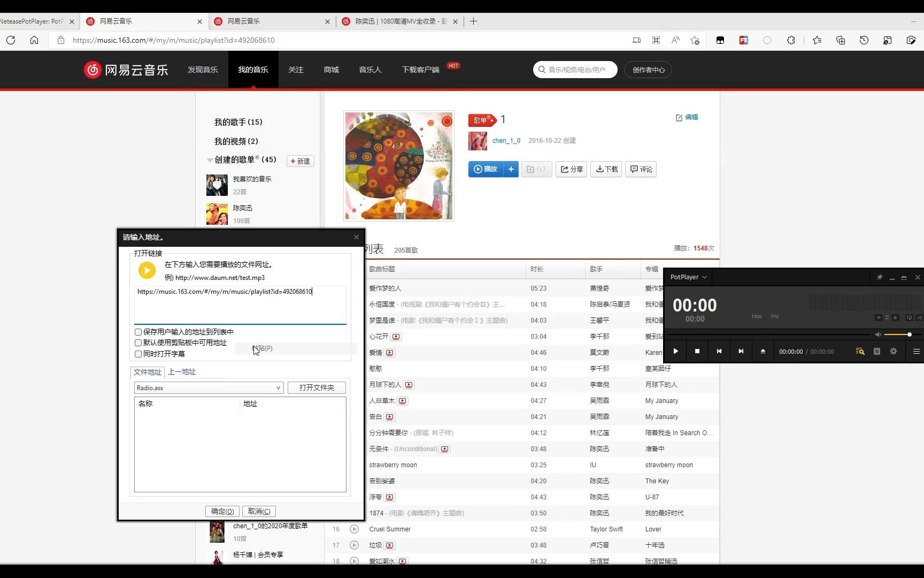The width and height of the screenshot is (924, 578).
Task: Open 商城 navigation tab
Action: tap(331, 70)
